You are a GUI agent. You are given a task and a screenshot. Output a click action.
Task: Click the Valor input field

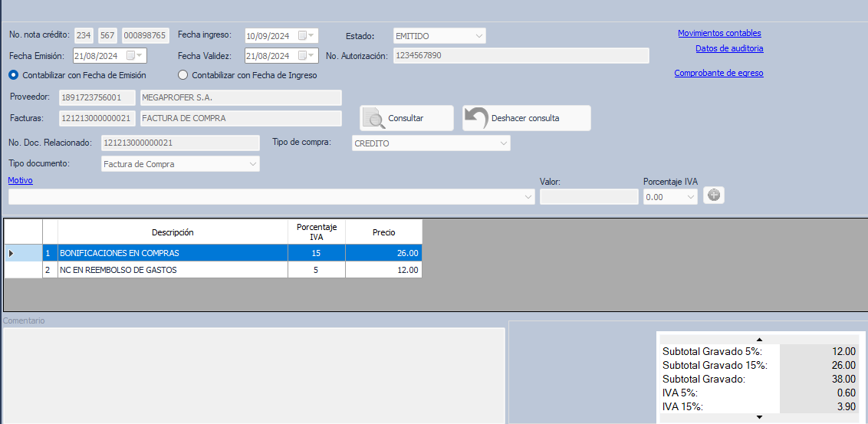coord(588,197)
